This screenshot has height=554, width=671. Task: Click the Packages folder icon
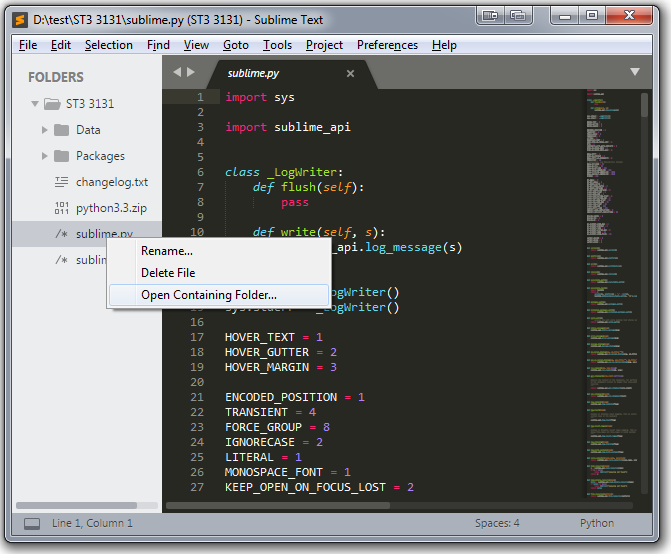(x=62, y=156)
